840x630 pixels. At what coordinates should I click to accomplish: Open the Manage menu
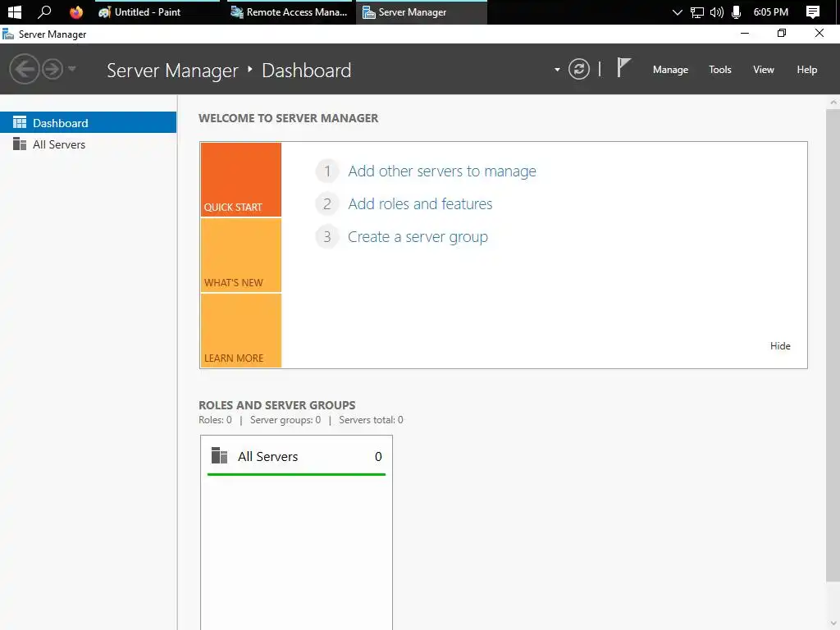[670, 70]
